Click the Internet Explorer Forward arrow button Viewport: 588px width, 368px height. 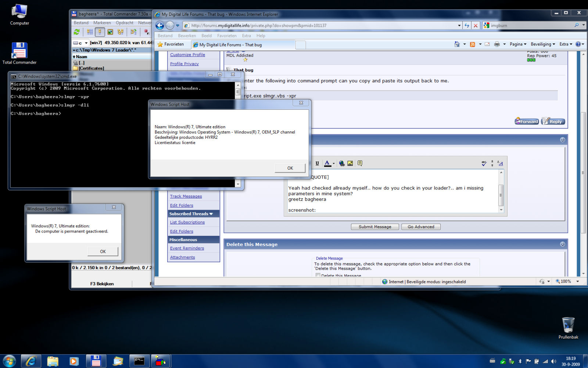[x=169, y=25]
